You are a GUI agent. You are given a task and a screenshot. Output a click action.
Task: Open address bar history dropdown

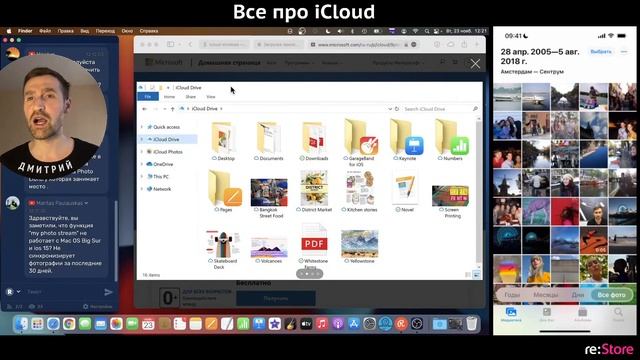[390, 109]
